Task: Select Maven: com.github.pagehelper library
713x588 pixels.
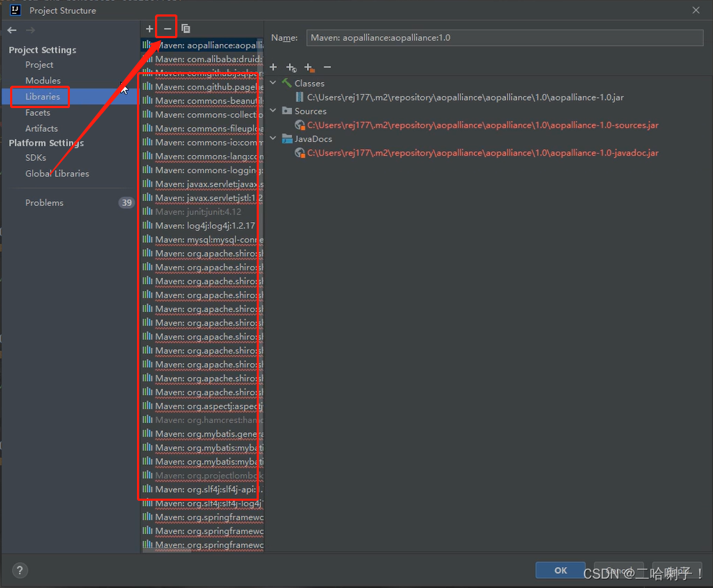Action: click(203, 86)
